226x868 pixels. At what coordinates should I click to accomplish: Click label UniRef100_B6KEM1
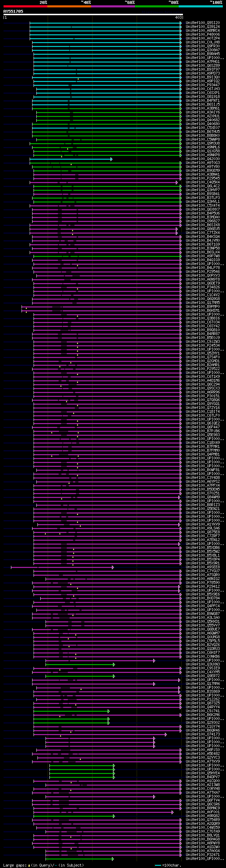[x=203, y=310]
